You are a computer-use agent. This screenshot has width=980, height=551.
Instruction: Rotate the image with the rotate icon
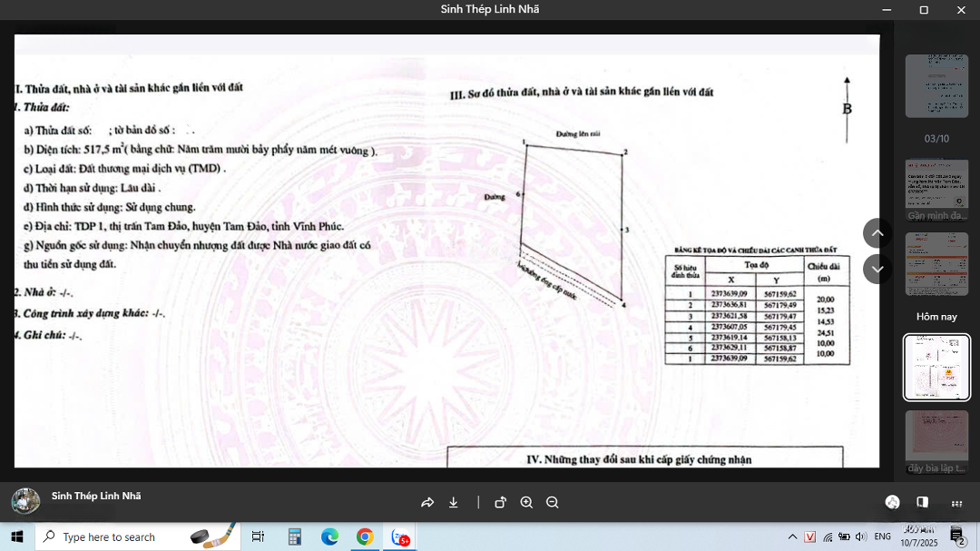(500, 503)
